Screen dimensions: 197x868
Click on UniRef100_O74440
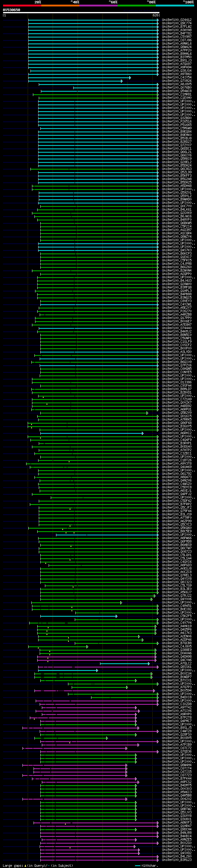pyautogui.click(x=176, y=328)
